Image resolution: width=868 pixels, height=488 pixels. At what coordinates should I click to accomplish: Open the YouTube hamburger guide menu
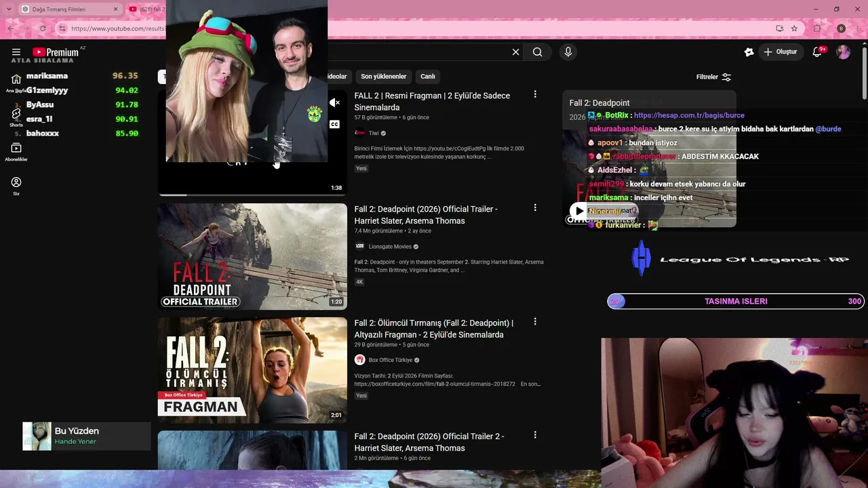pos(16,52)
